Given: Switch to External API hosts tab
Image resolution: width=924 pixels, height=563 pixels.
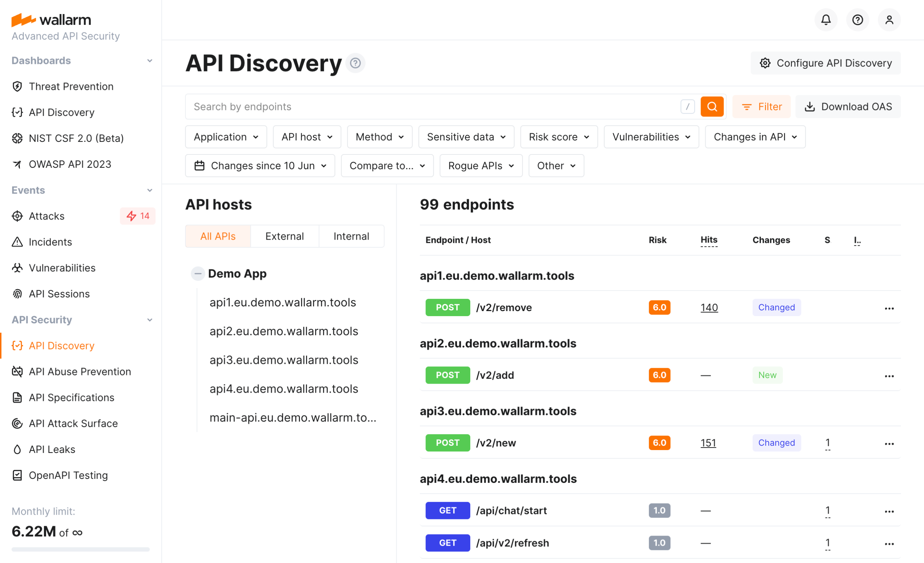Looking at the screenshot, I should point(284,236).
